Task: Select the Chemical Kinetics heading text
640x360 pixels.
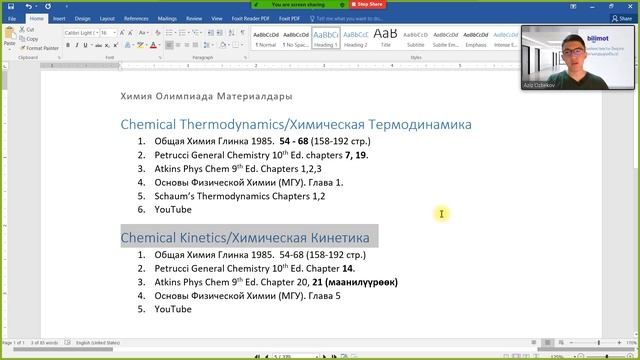Action: pos(245,238)
